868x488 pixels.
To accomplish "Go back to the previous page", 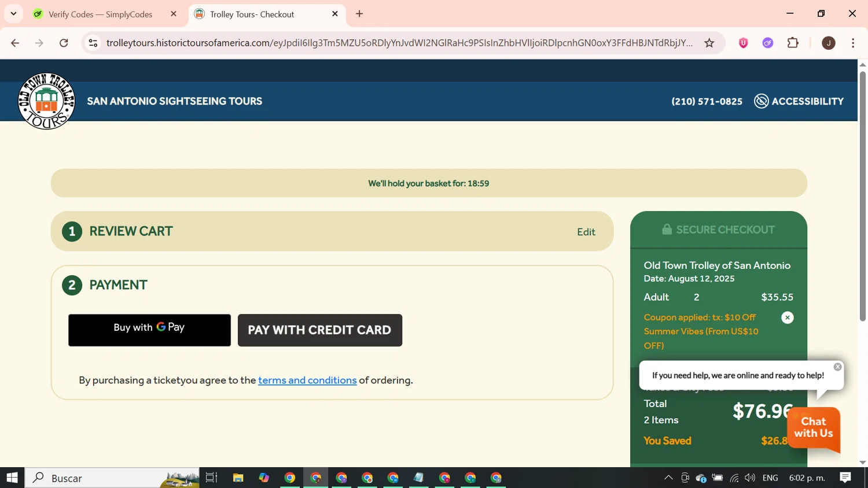I will click(x=15, y=43).
